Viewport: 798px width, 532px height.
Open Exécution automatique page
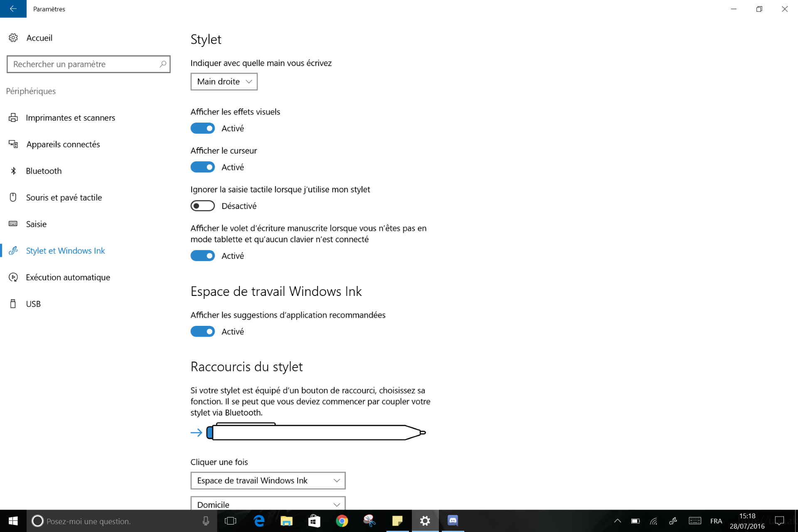click(68, 277)
